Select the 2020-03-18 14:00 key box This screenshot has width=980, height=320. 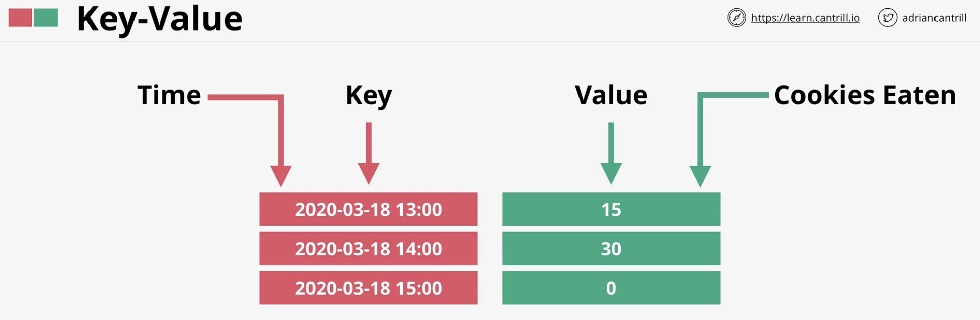369,249
